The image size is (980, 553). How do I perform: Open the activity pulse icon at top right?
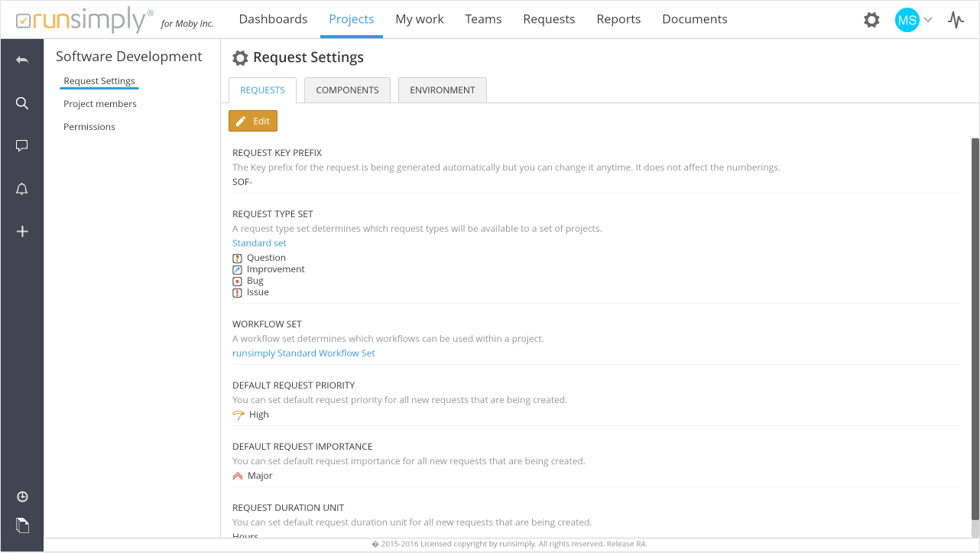(956, 20)
